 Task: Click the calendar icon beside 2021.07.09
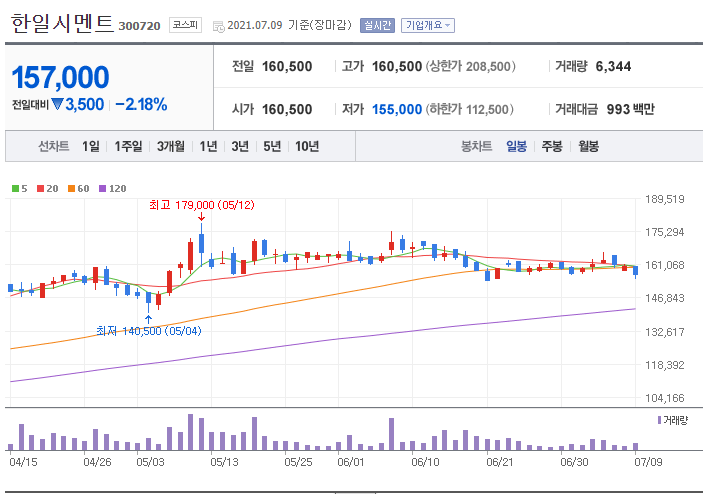(218, 26)
